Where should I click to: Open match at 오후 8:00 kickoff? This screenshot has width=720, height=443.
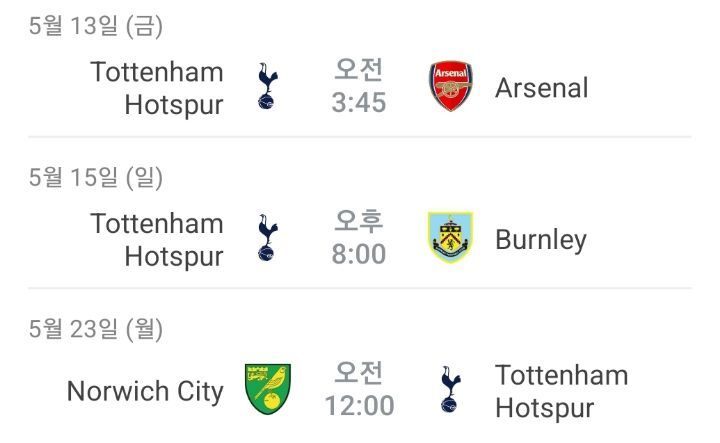(359, 237)
